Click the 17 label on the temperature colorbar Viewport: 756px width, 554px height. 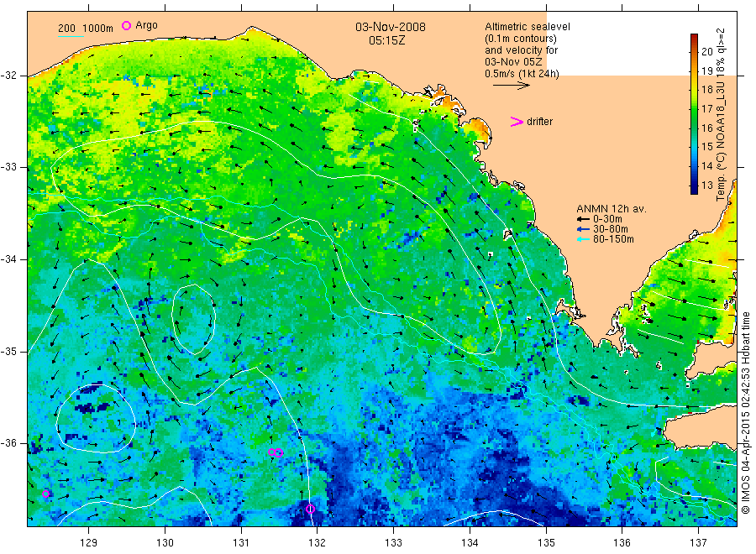pyautogui.click(x=706, y=109)
